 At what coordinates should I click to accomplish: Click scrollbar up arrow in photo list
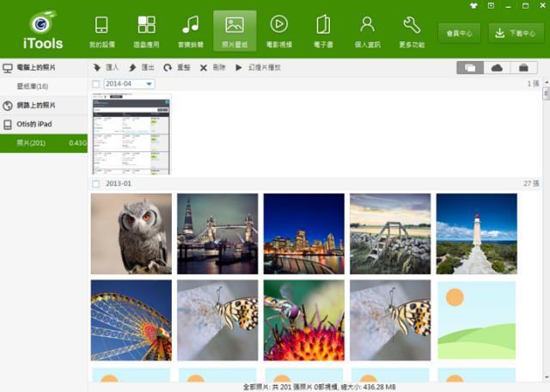point(547,83)
